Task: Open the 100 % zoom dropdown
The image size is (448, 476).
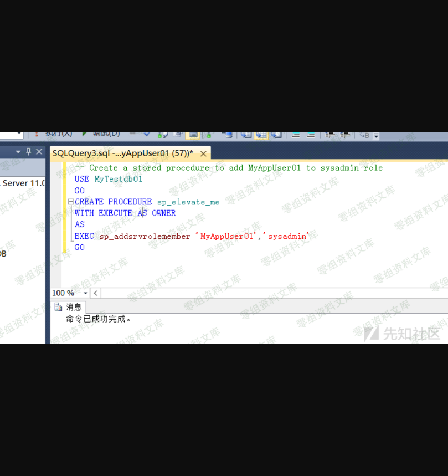Action: pyautogui.click(x=85, y=293)
